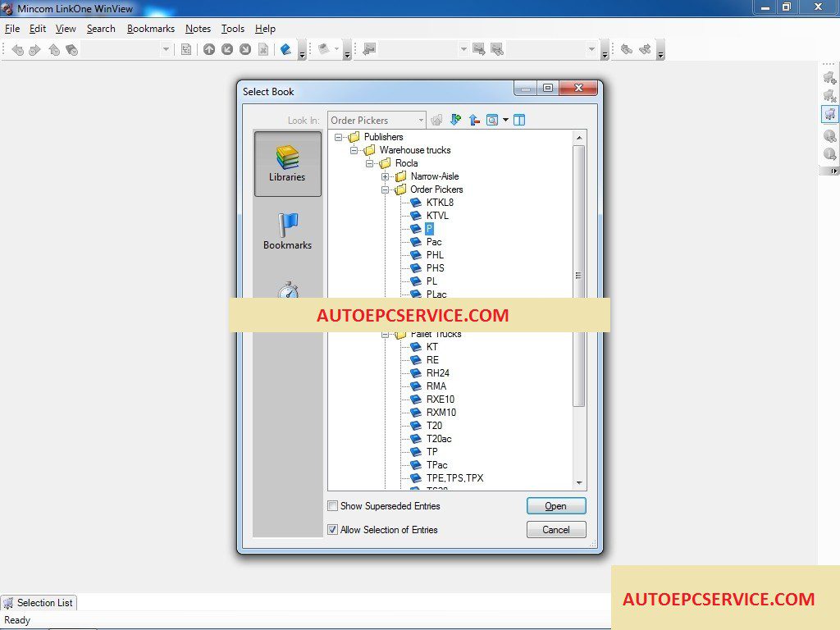840x630 pixels.
Task: Click the Open button
Action: [x=556, y=505]
